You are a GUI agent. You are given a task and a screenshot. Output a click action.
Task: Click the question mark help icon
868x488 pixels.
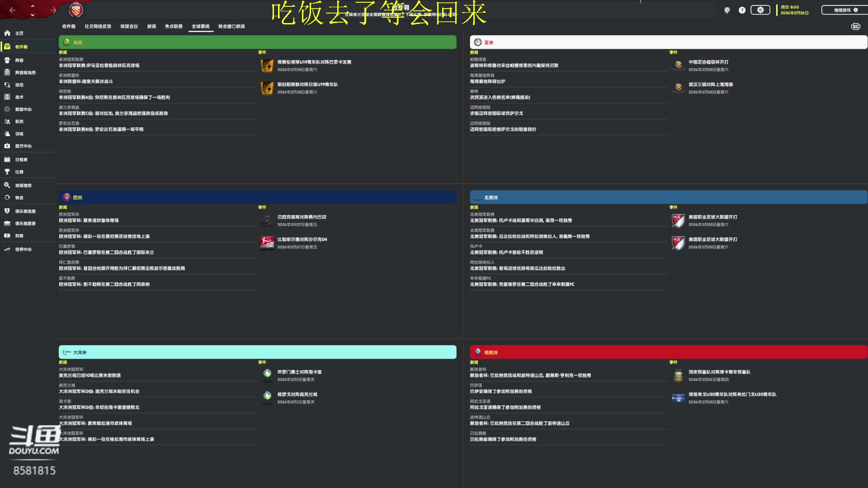(x=742, y=10)
